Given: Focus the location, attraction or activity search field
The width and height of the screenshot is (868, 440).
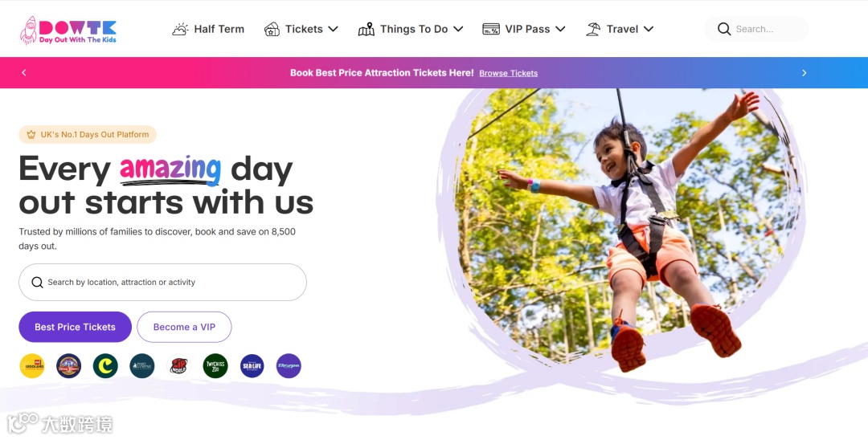Looking at the screenshot, I should pyautogui.click(x=162, y=282).
